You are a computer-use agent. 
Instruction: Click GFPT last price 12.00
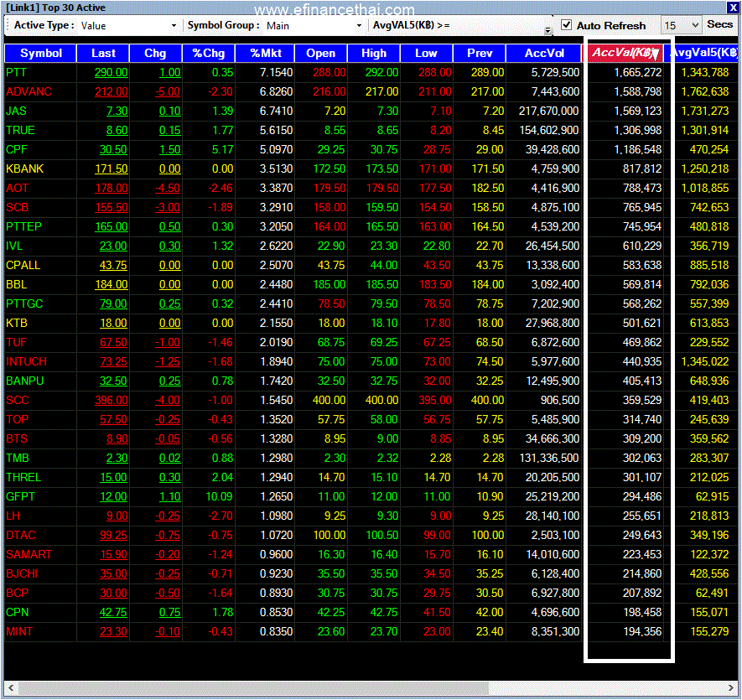coord(113,497)
